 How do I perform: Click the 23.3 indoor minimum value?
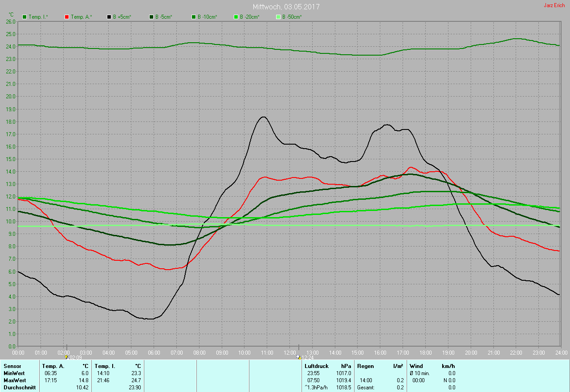click(136, 373)
